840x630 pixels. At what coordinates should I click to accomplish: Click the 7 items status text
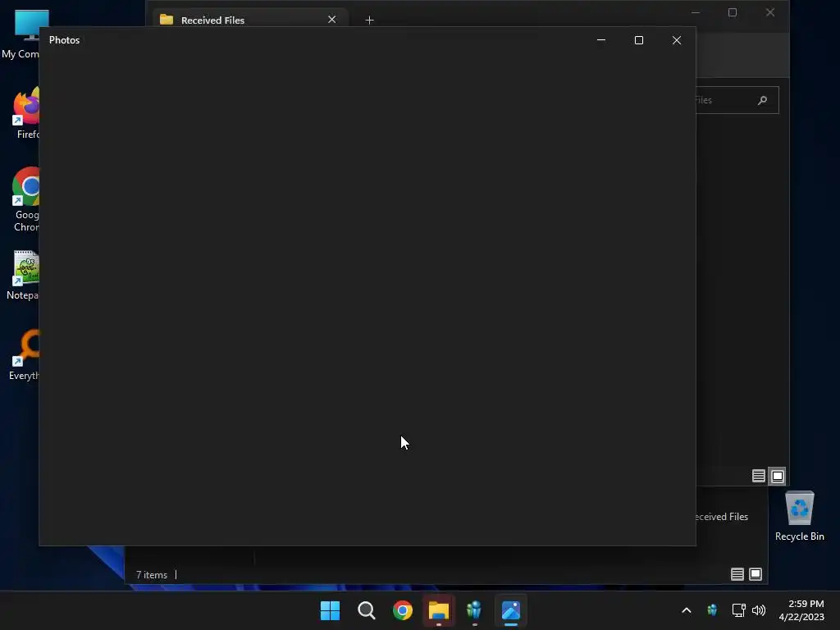click(x=152, y=575)
